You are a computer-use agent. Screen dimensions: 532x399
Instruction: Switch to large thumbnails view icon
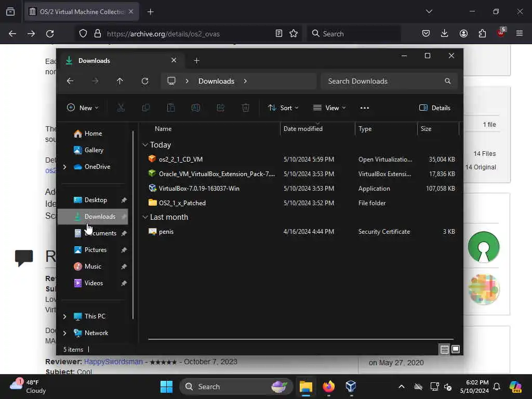pos(455,349)
